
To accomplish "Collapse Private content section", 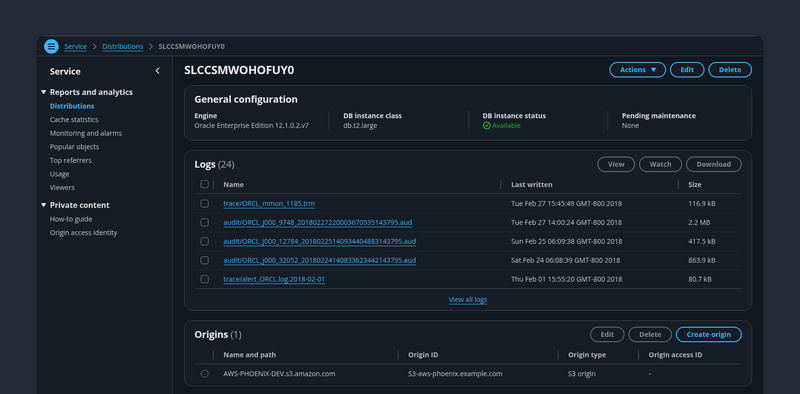I will coord(43,205).
